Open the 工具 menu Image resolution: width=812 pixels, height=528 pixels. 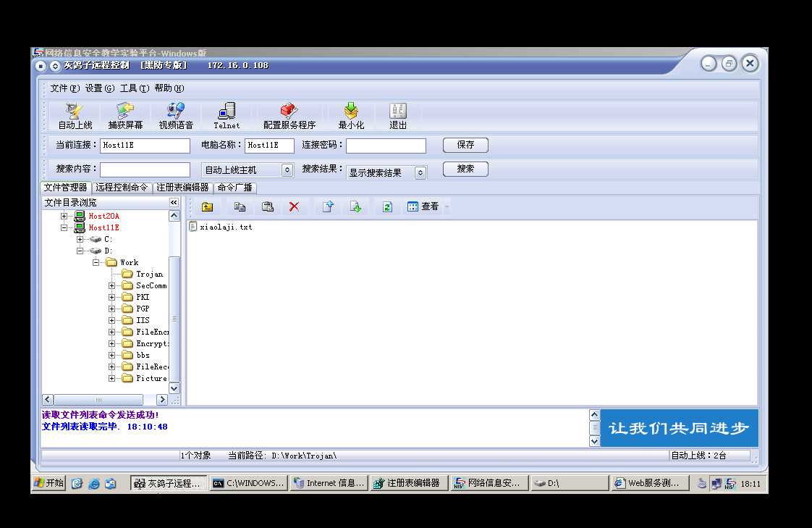tap(134, 88)
